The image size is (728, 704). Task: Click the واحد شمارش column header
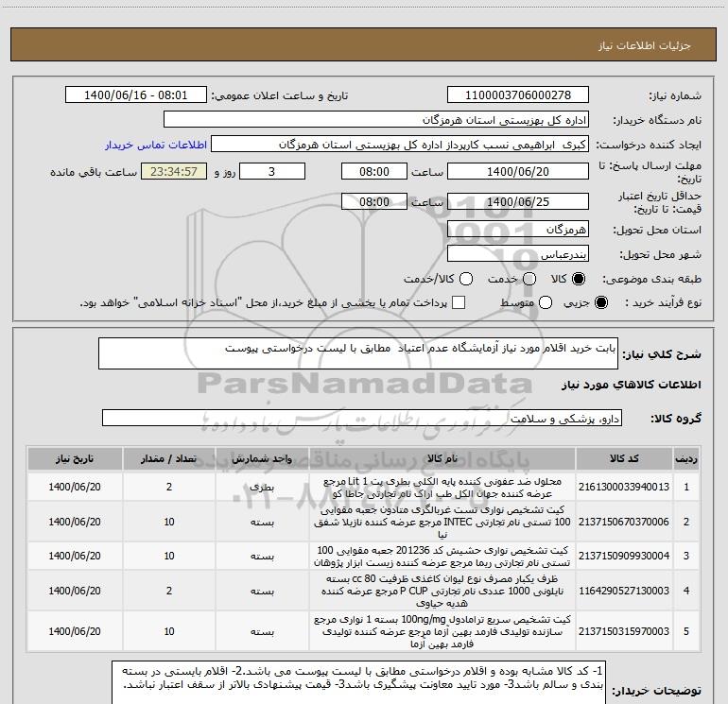262,459
